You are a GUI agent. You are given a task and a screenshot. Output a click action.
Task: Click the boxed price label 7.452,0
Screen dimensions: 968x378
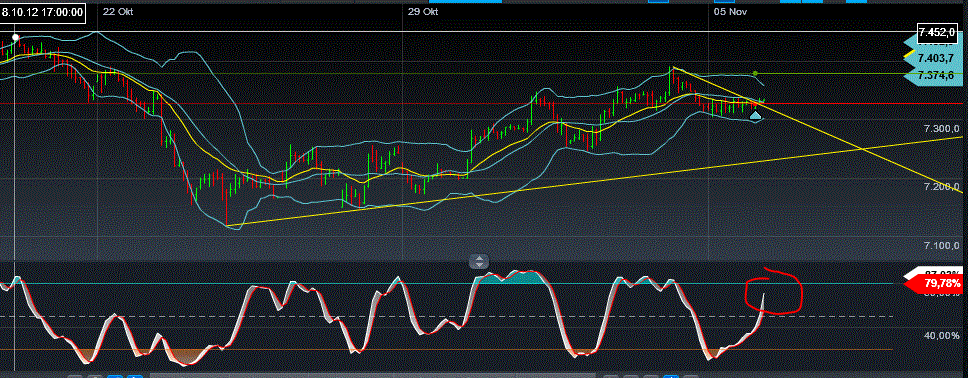[938, 32]
